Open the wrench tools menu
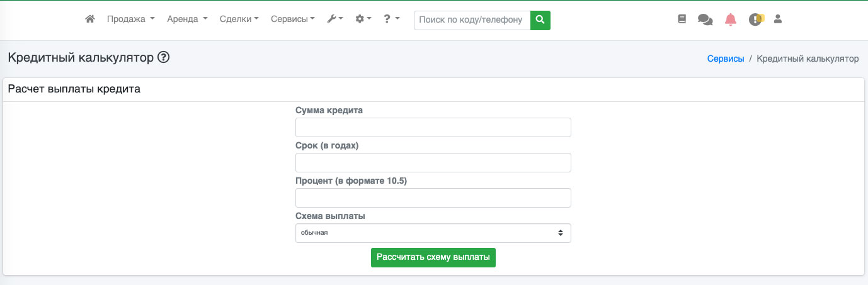The width and height of the screenshot is (868, 285). 334,20
